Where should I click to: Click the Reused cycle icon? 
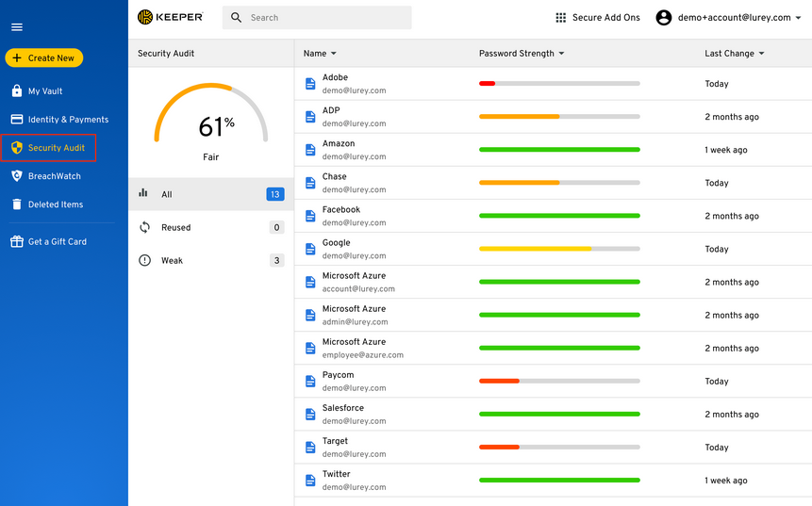145,227
